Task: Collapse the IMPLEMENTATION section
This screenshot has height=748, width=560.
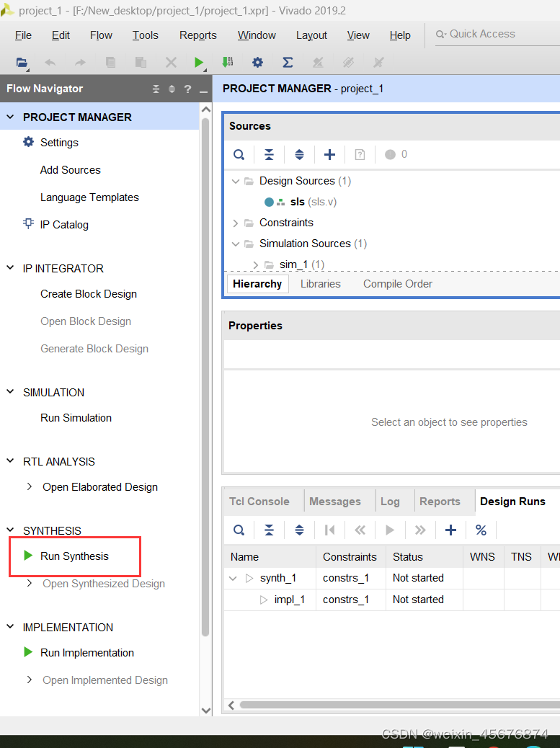Action: click(x=10, y=627)
